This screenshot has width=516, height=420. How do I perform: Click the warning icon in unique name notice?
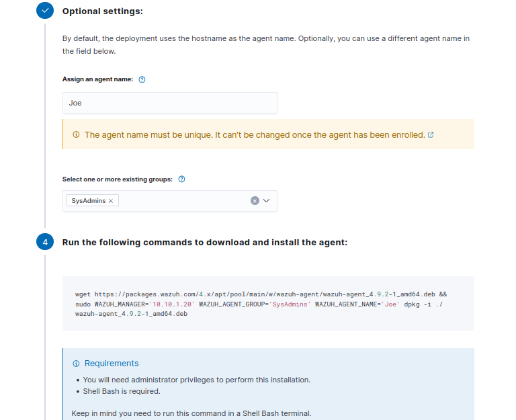click(x=76, y=135)
